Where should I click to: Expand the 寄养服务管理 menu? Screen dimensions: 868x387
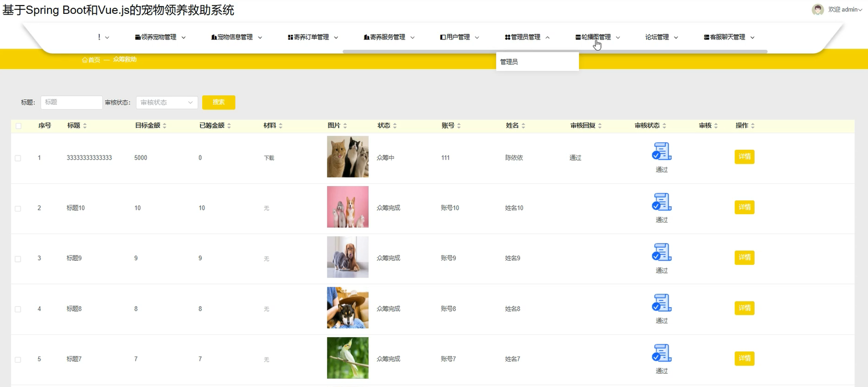click(x=389, y=37)
